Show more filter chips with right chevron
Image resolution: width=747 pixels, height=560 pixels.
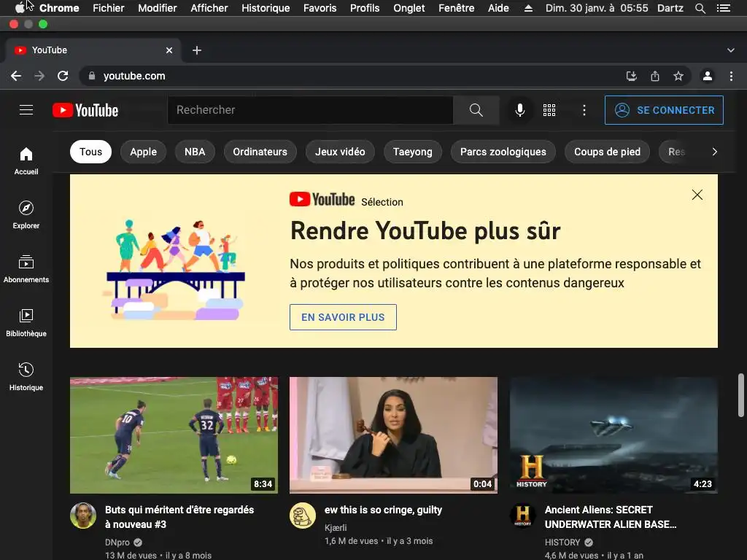(714, 152)
